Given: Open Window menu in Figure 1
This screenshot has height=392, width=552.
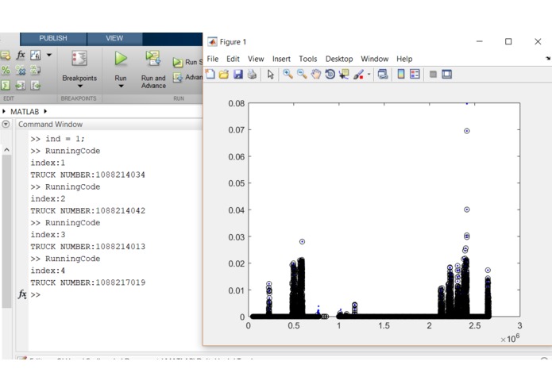Looking at the screenshot, I should (375, 59).
